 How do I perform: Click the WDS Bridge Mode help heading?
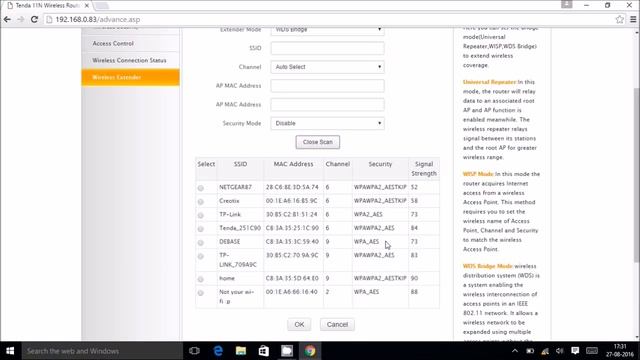[x=487, y=266]
